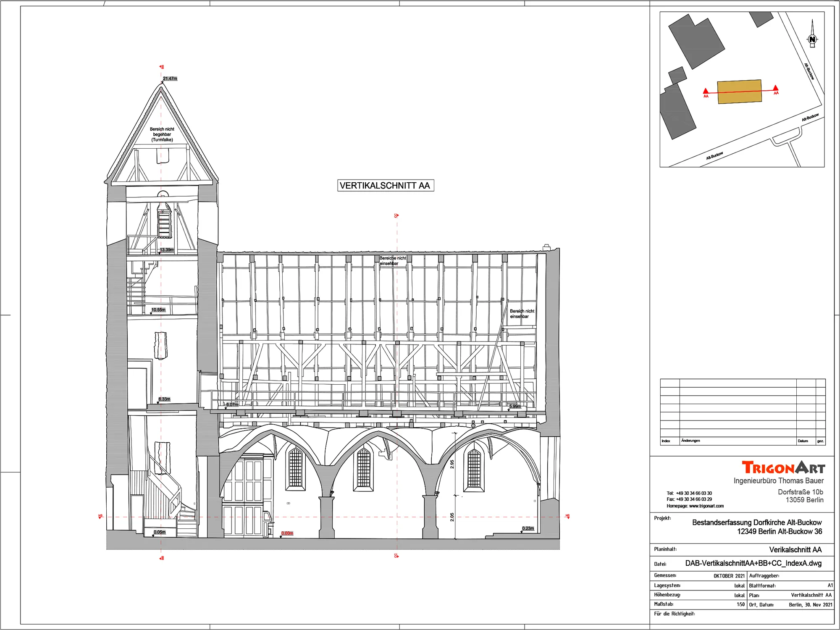Viewport: 840px width, 630px height.
Task: Select the DAB-VertikalschnittAA+BB+CC_IndexA.dwg file name
Action: tap(753, 564)
